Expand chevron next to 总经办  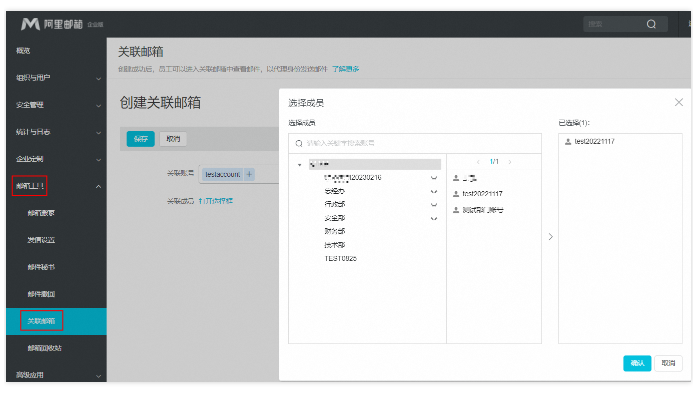[x=434, y=192]
